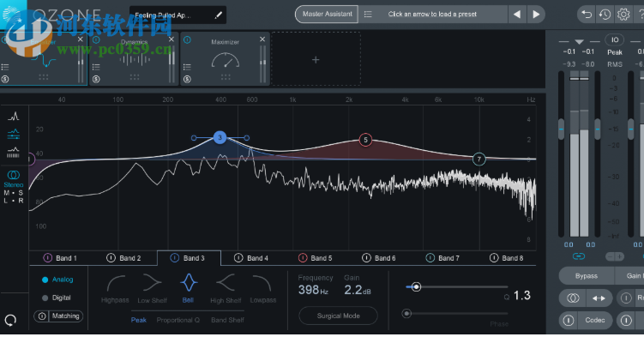Toggle the Band 3 power button

click(x=175, y=258)
